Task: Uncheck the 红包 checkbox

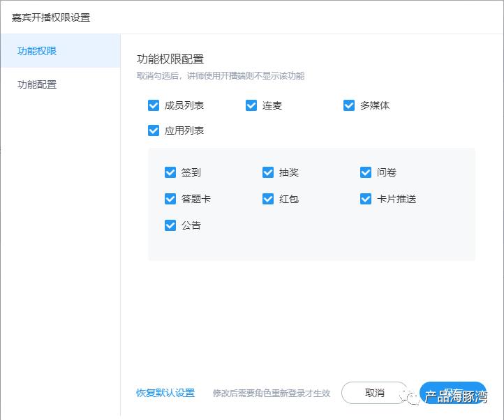Action: (268, 199)
